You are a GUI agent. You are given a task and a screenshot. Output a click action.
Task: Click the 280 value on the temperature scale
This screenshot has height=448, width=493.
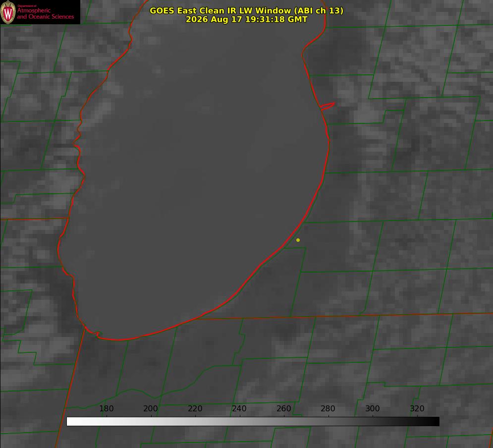coord(328,408)
